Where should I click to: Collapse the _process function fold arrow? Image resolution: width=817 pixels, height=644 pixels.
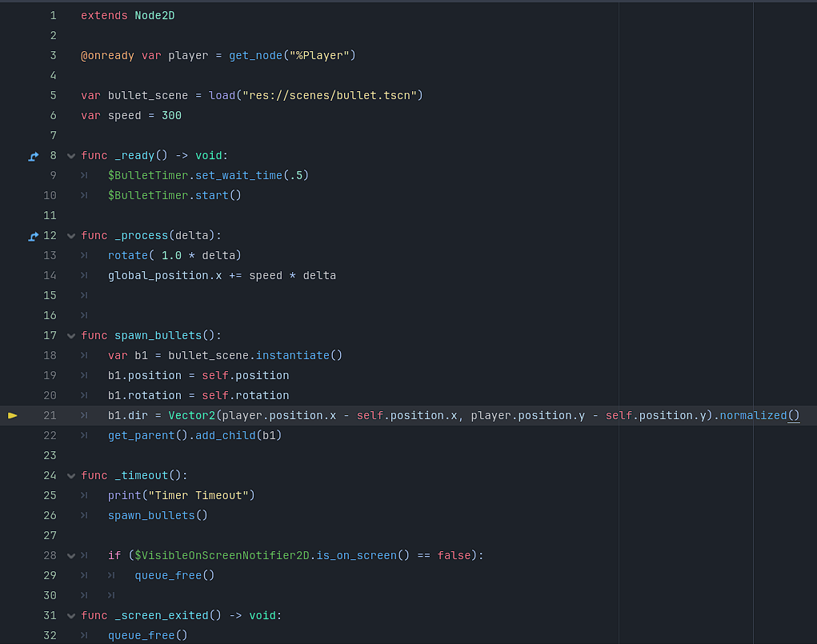pos(71,236)
